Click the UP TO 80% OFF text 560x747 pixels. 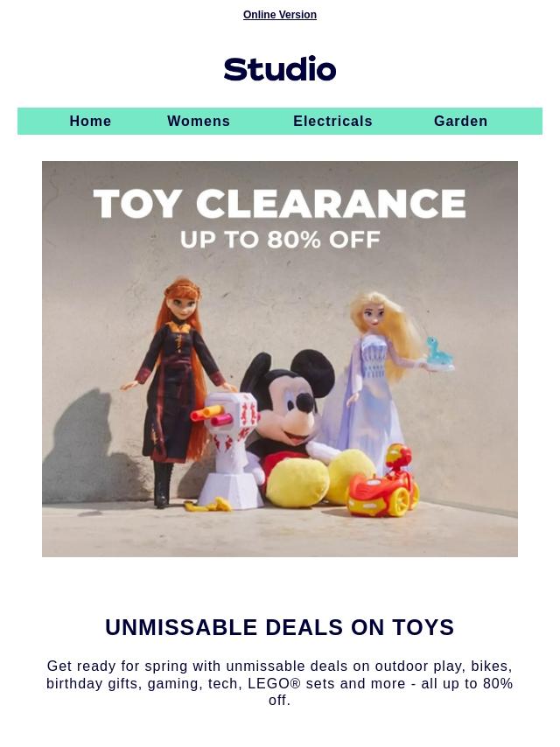tap(280, 240)
